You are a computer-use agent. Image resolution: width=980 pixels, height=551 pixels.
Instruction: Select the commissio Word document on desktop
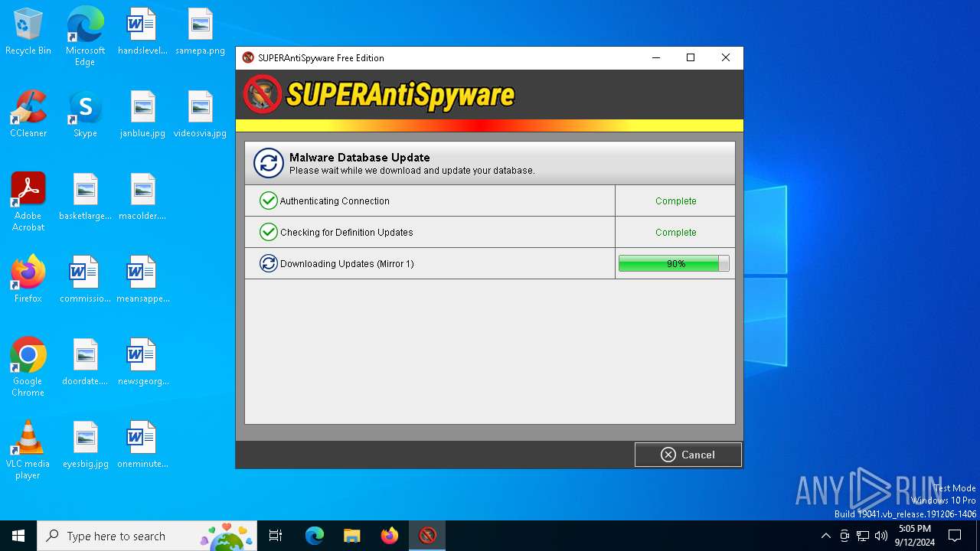[85, 280]
